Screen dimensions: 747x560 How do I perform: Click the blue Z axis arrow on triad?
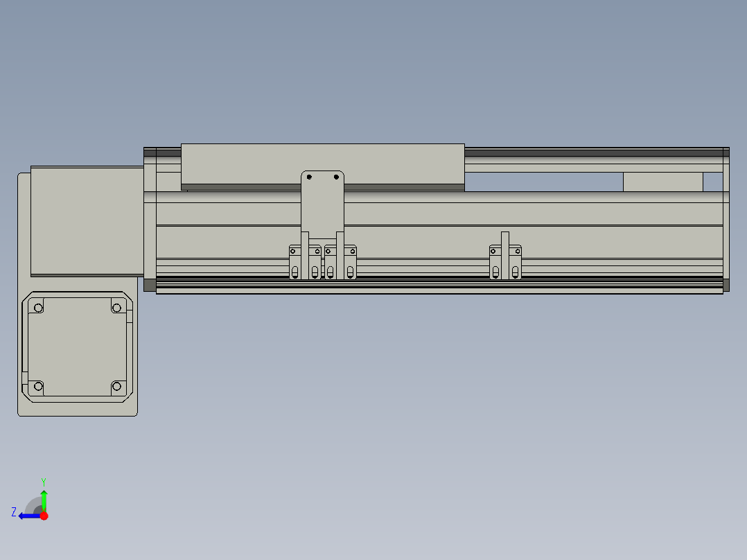30,516
